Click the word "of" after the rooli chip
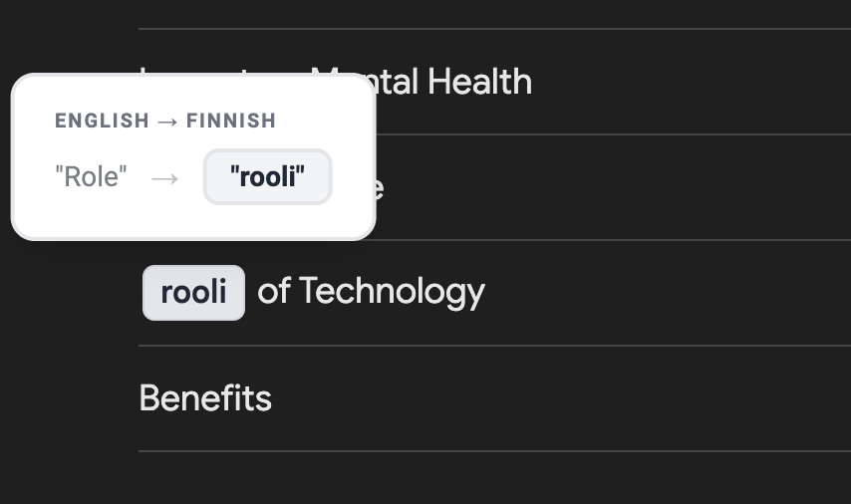 (274, 292)
